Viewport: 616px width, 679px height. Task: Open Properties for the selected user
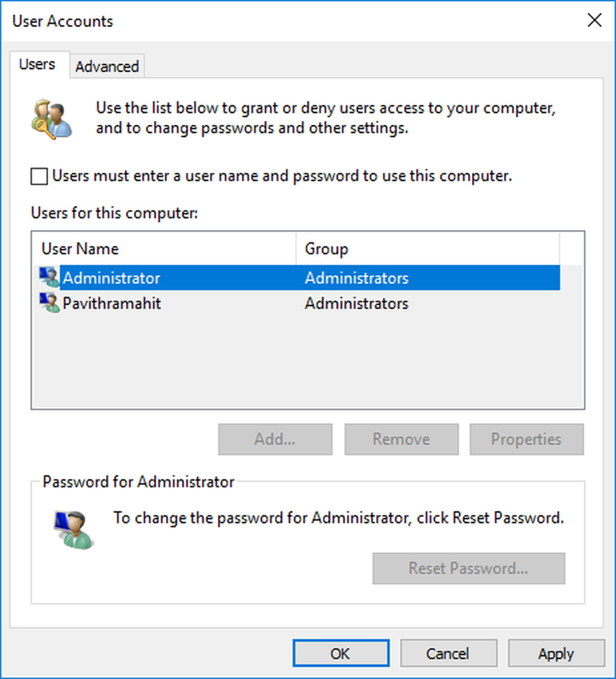click(526, 439)
